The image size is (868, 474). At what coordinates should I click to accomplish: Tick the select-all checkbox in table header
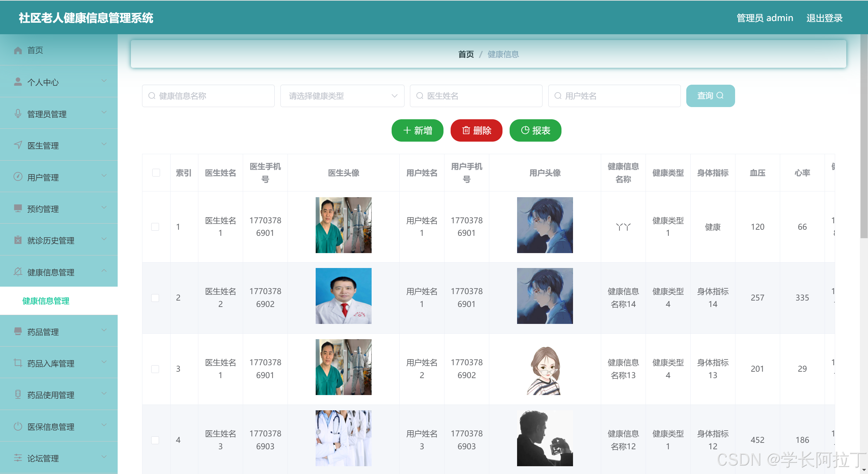click(x=156, y=173)
